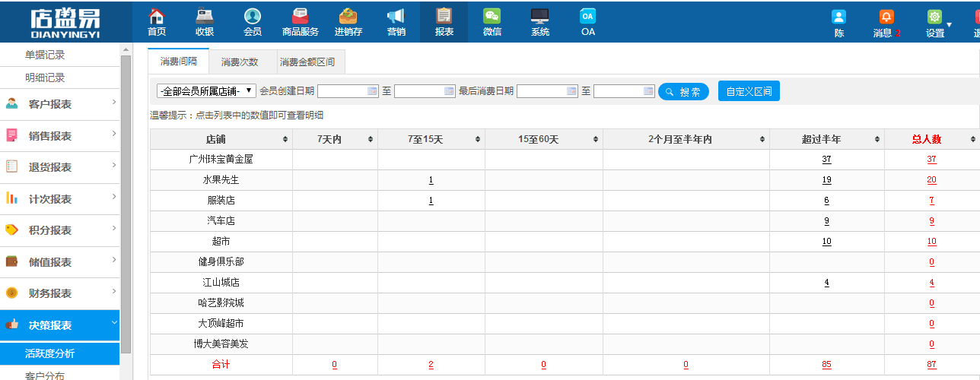Click the 店盈易 logo
Image resolution: width=980 pixels, height=380 pixels.
[65, 23]
